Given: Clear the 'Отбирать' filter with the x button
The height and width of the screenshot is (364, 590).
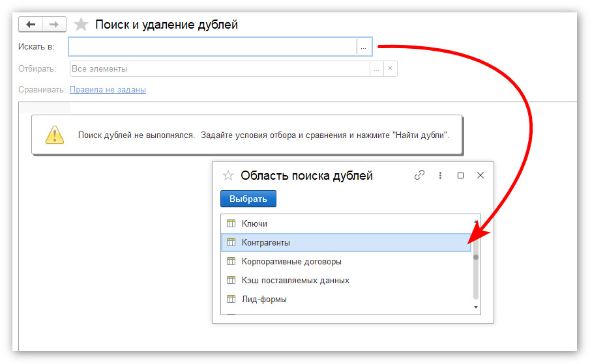Looking at the screenshot, I should [391, 69].
